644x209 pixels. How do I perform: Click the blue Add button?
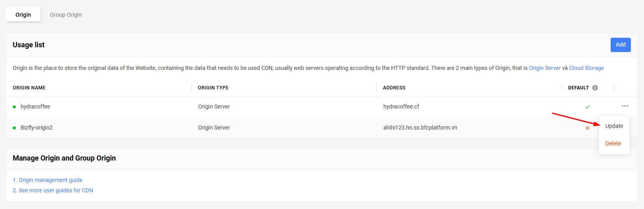pyautogui.click(x=621, y=45)
